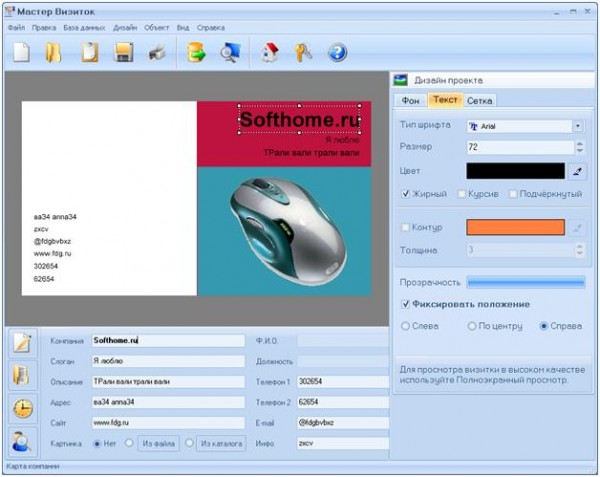Click the house icon in toolbar
The image size is (600, 477).
[270, 52]
